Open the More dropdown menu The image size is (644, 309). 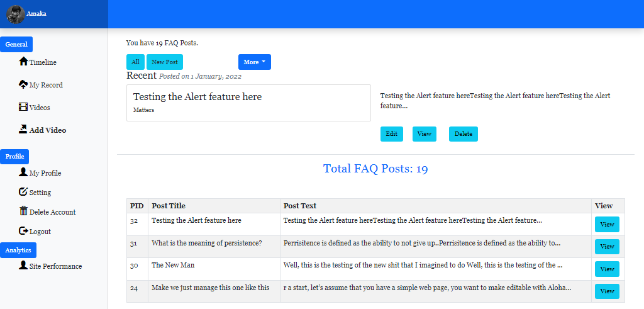(x=254, y=62)
